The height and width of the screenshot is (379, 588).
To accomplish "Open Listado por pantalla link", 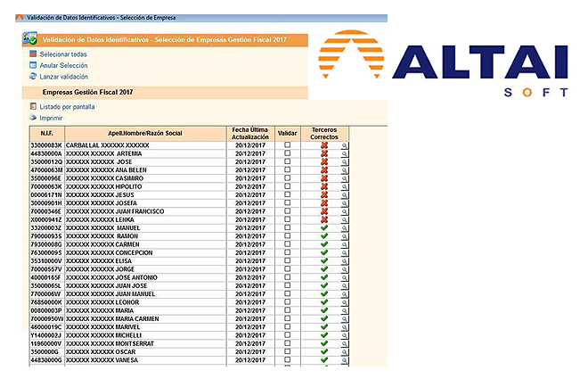I will pos(67,107).
